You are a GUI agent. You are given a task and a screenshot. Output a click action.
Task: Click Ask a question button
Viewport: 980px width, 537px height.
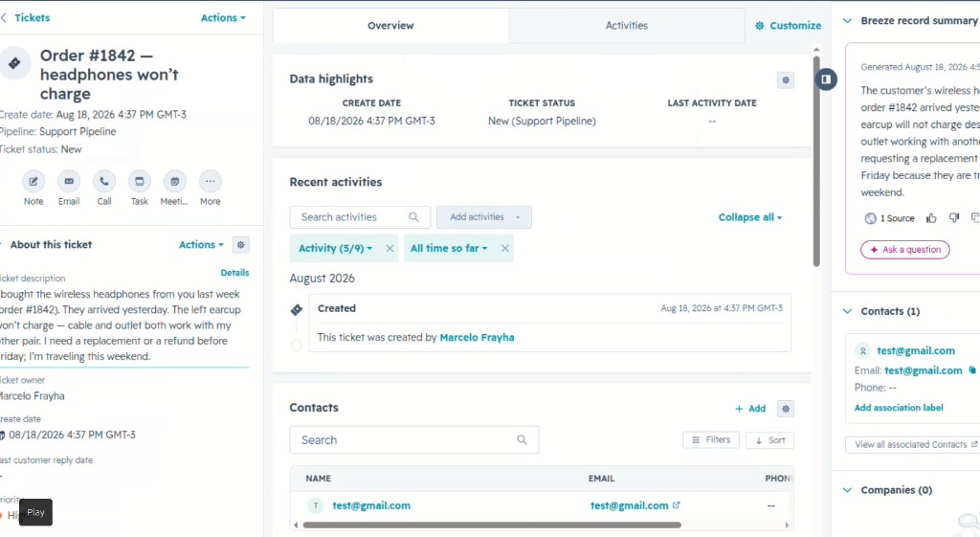(905, 250)
